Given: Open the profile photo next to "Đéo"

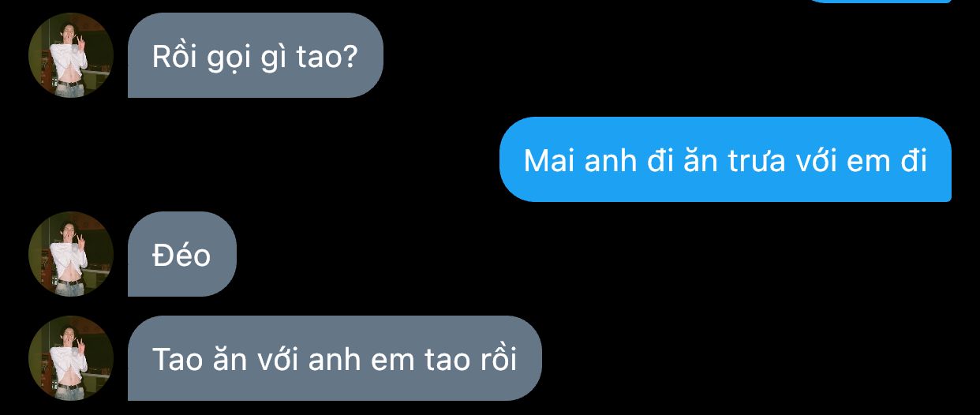Looking at the screenshot, I should [x=71, y=254].
